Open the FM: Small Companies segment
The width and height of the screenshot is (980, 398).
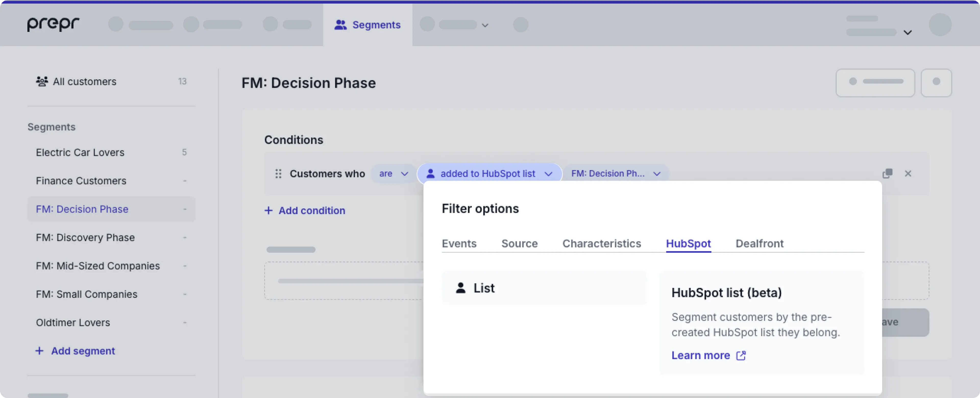click(x=111, y=294)
